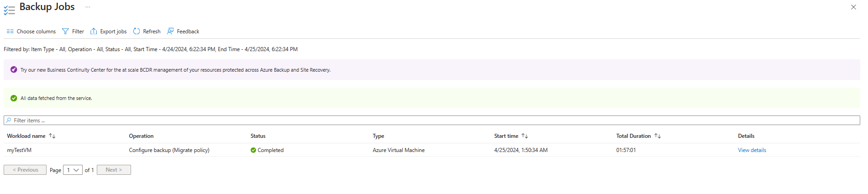Image resolution: width=868 pixels, height=194 pixels.
Task: Open the page number dropdown
Action: click(x=73, y=170)
